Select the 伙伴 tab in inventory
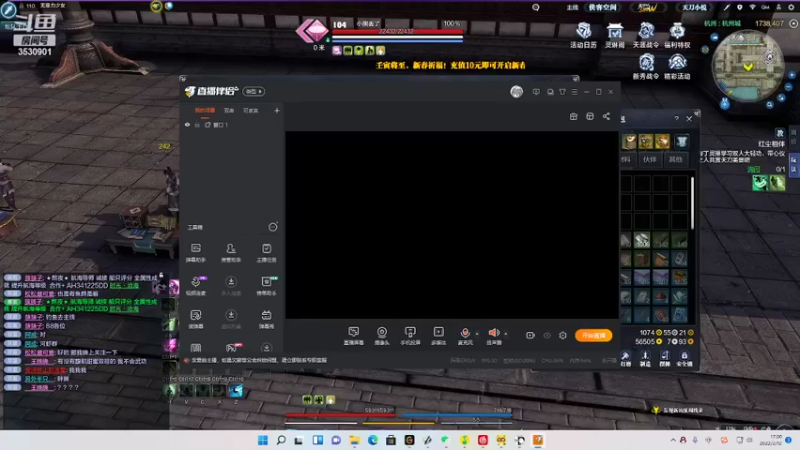 tap(649, 159)
